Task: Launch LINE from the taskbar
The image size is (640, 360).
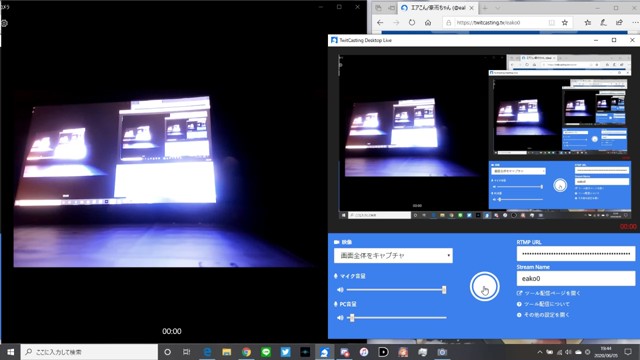Action: coord(266,352)
